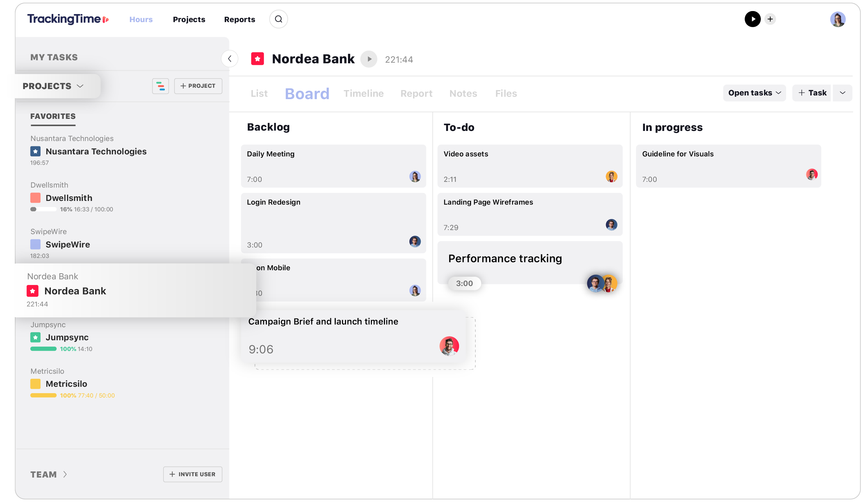
Task: Select the FAVORITES tab
Action: point(53,116)
